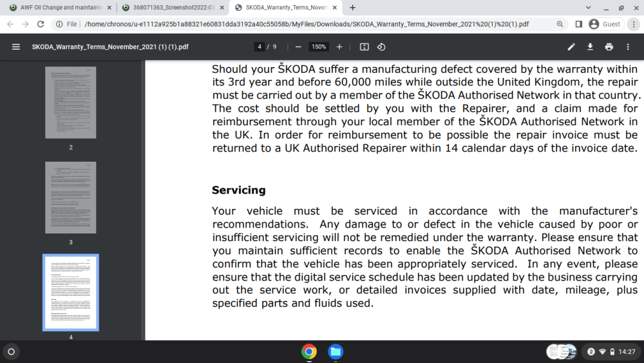Open page 2 thumbnail
Viewport: 644px width, 363px height.
(71, 103)
